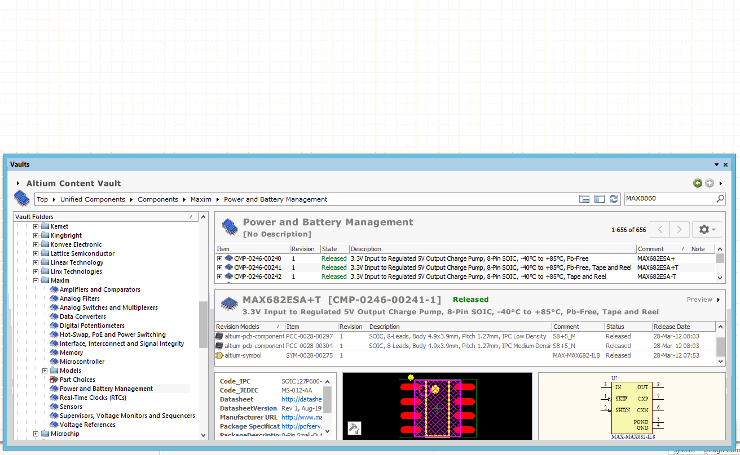Expand the Microchip folder

35,433
